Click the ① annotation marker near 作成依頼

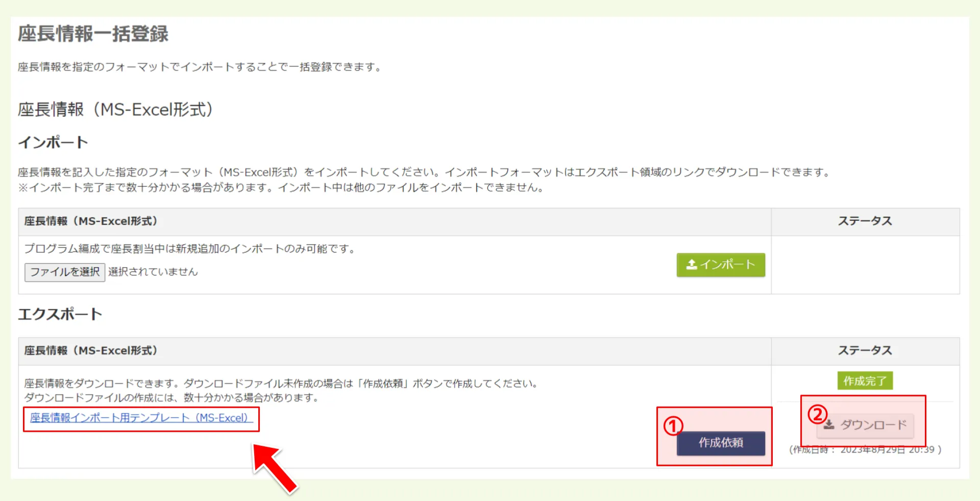(x=673, y=426)
